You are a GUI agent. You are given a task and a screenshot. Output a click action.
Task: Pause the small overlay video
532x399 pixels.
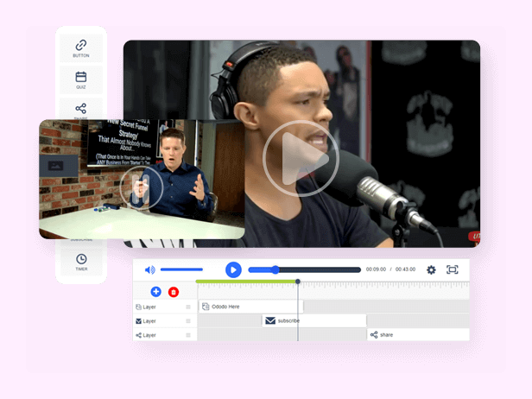(x=141, y=187)
